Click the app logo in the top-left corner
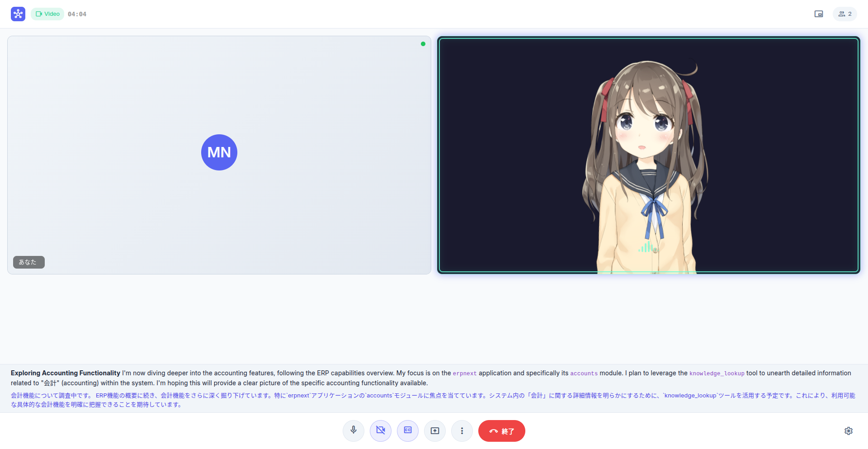Image resolution: width=868 pixels, height=449 pixels. pos(17,14)
